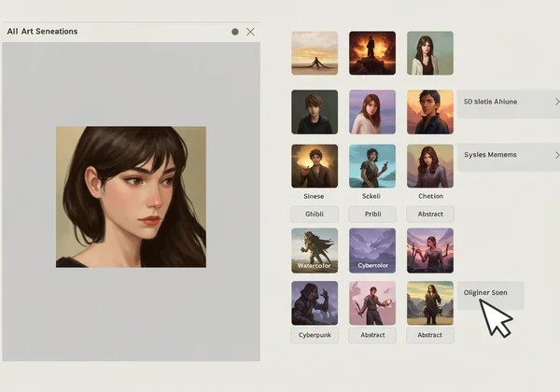
Task: Choose the fiery silhouette thumbnail
Action: (372, 53)
